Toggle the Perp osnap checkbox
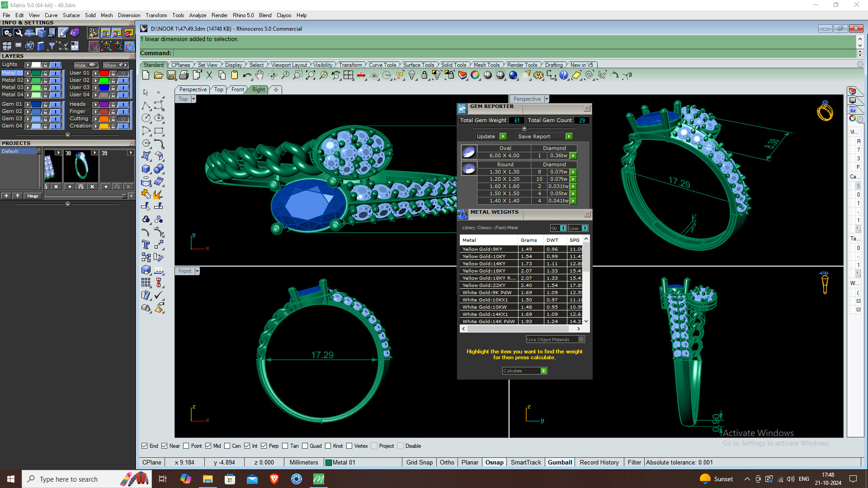 (x=264, y=446)
